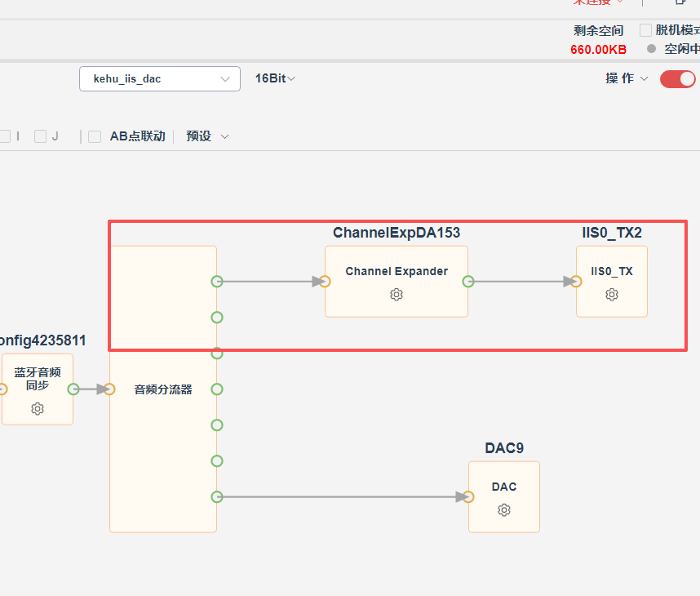Click the input port of DAC node
The height and width of the screenshot is (596, 700).
468,497
